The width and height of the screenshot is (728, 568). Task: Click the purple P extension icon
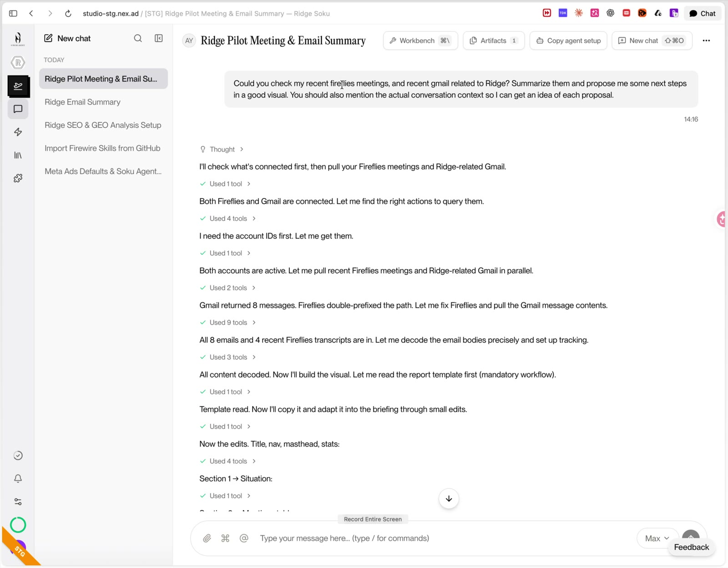pos(674,13)
